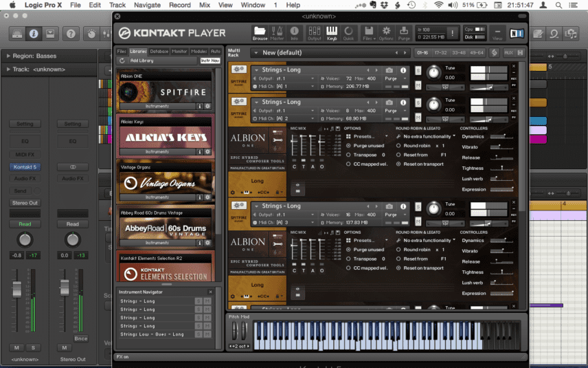The width and height of the screenshot is (588, 368).
Task: Adjust Dynamics slider in second instrument
Action: coord(501,137)
